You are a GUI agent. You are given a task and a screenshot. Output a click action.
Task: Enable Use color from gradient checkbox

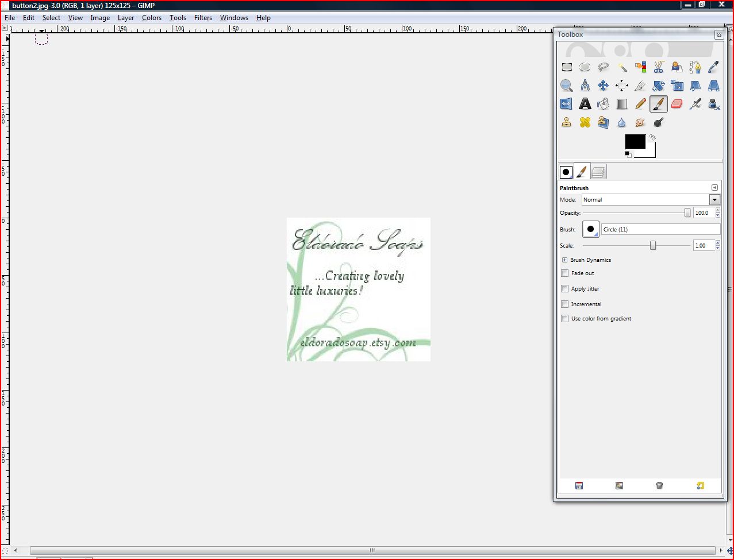564,319
